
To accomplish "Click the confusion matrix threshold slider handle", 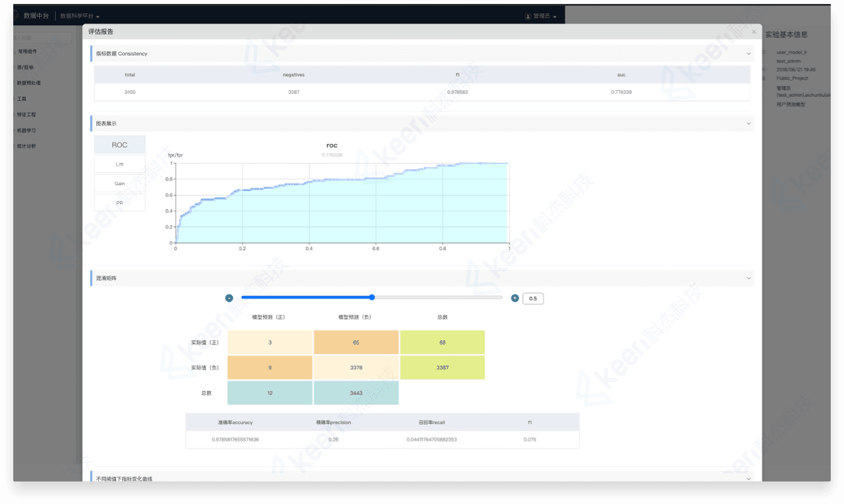I will point(372,297).
